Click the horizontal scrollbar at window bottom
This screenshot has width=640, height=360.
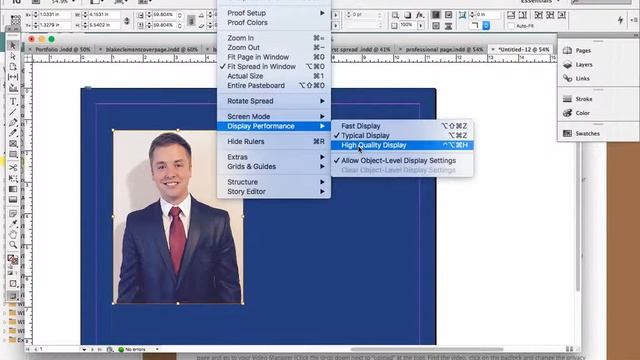[x=427, y=349]
